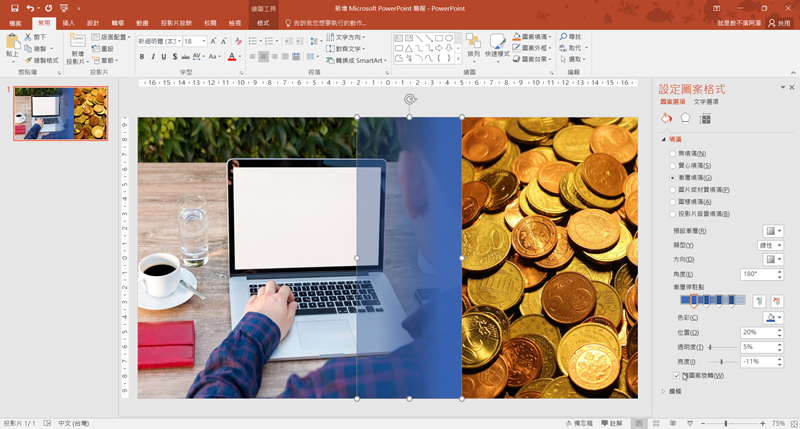Click the 共用 share button

tap(778, 22)
